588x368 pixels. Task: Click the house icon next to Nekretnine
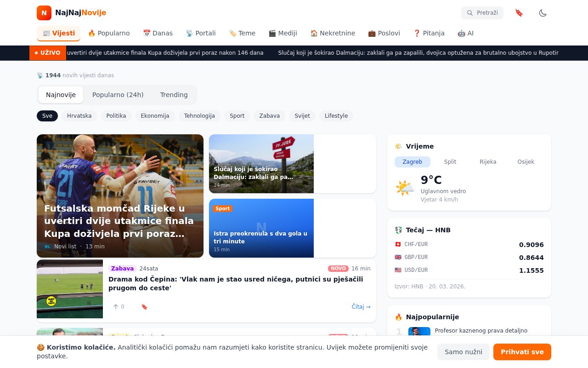[x=314, y=33]
